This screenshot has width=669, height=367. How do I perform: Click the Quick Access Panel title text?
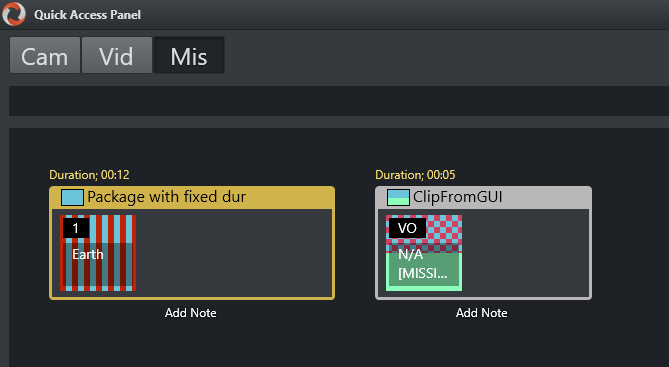pos(87,15)
